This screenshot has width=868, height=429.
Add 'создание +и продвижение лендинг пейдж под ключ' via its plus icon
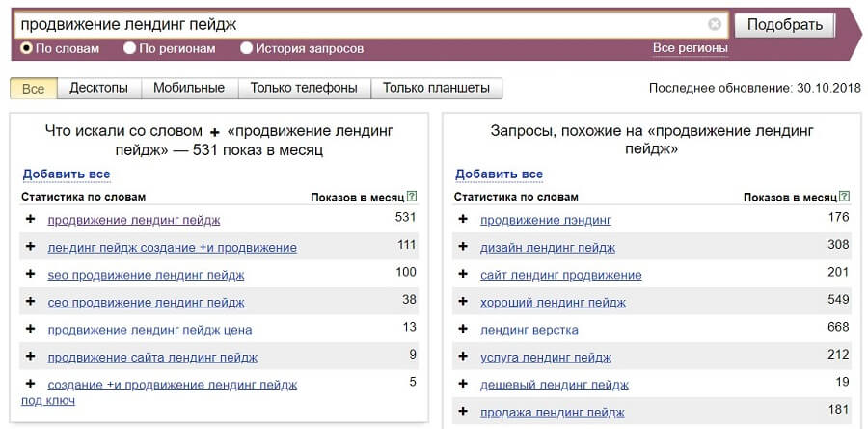coord(31,383)
